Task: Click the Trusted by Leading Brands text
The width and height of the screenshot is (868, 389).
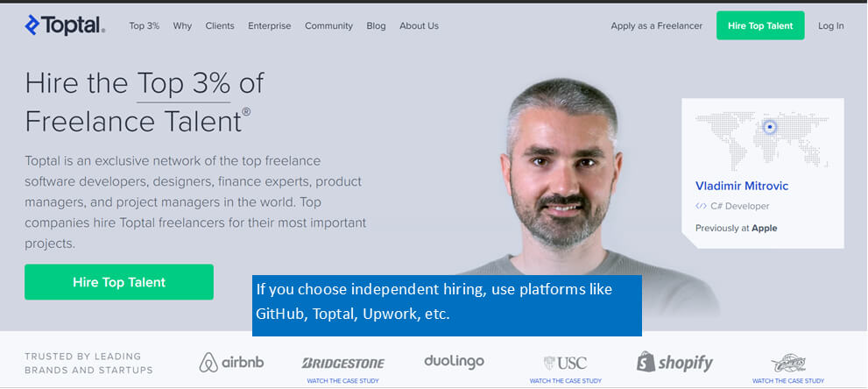Action: tap(88, 363)
